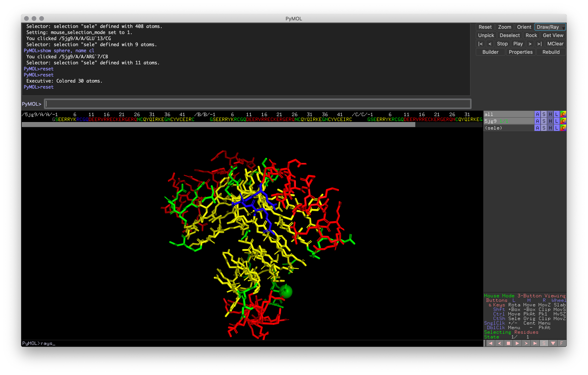
Task: Click chain C header /C/C/-1 in sequence
Action: (x=362, y=114)
